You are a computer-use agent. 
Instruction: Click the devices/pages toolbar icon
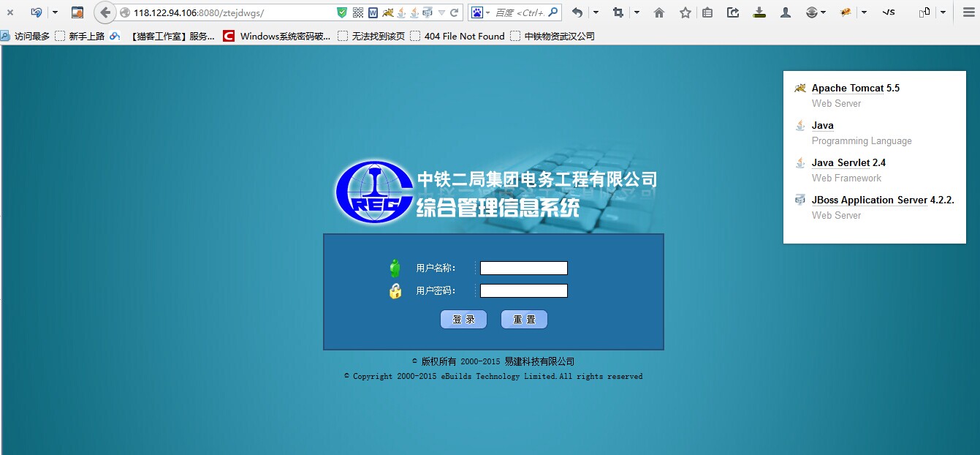tap(925, 12)
